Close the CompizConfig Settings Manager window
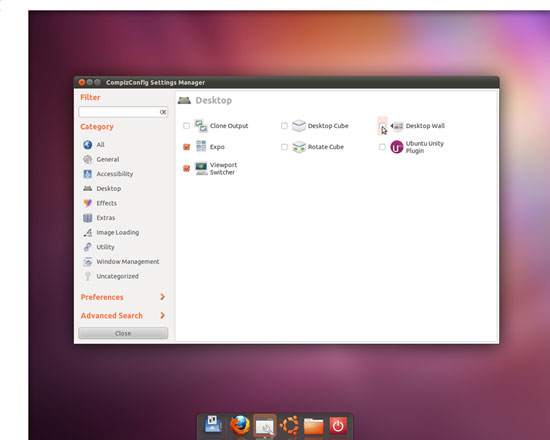 point(82,82)
